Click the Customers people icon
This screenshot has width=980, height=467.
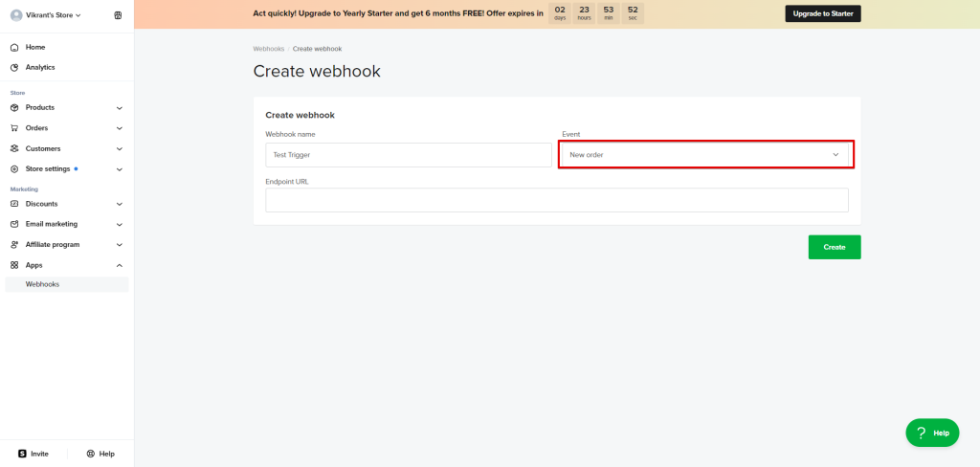coord(14,148)
